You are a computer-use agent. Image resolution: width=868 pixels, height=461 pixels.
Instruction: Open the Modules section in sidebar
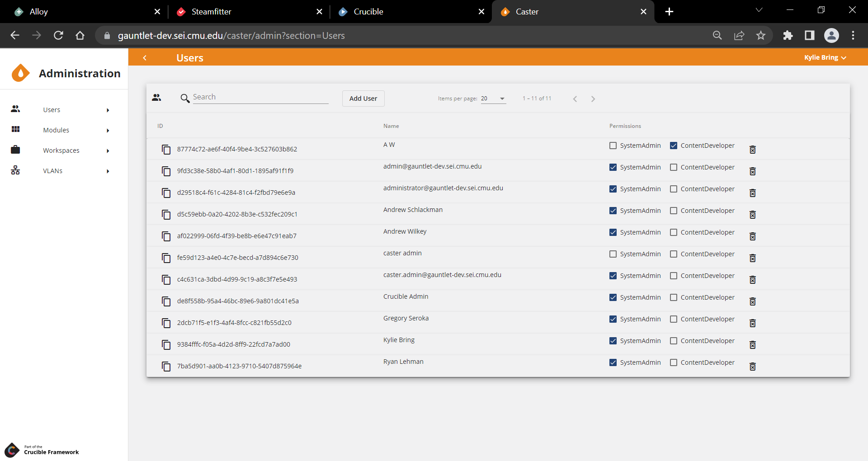click(57, 130)
